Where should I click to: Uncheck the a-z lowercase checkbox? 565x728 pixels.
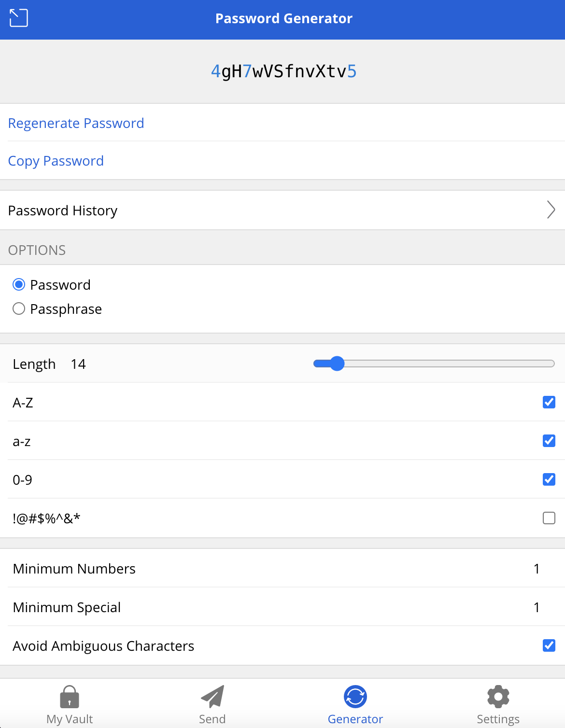(x=549, y=441)
